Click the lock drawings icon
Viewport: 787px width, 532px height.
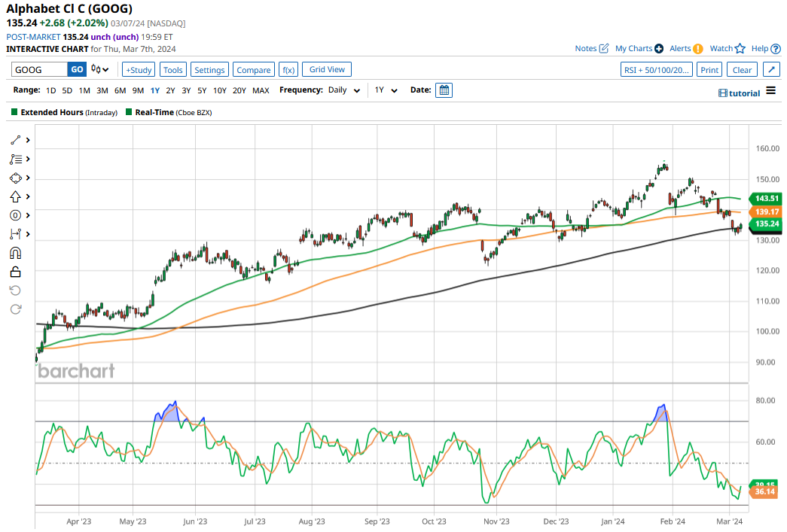click(16, 272)
